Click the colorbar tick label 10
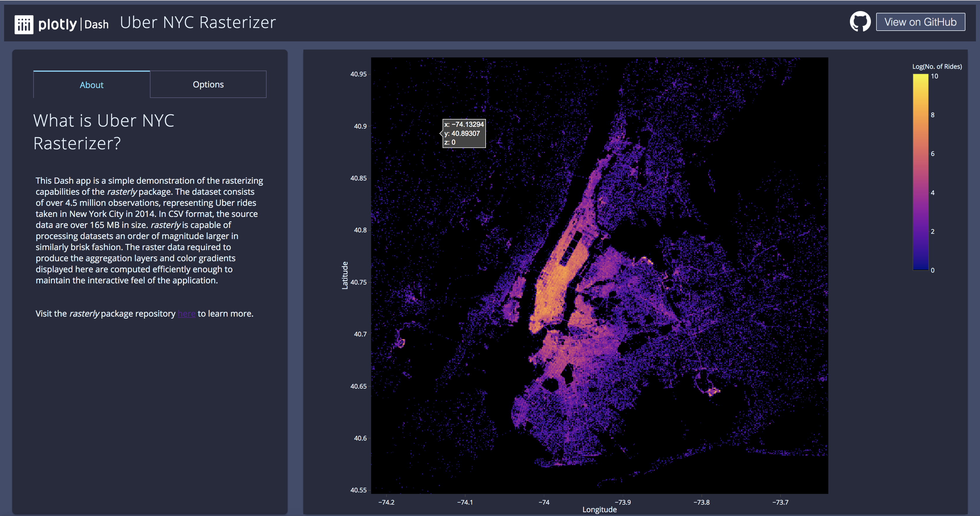The image size is (980, 516). pos(934,76)
